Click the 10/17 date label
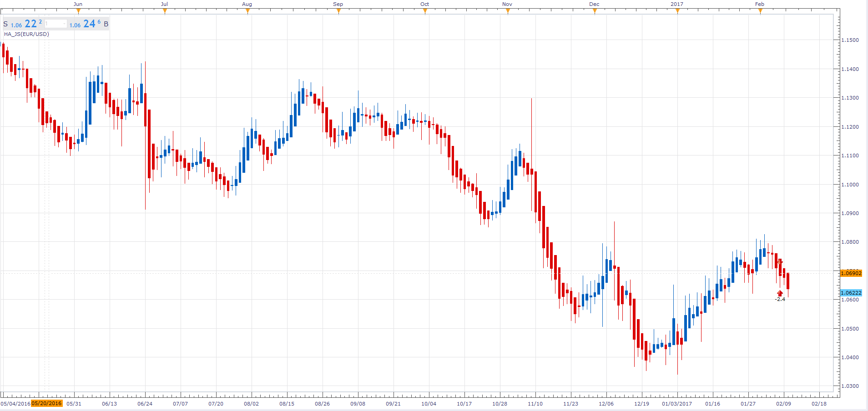The height and width of the screenshot is (411, 868). click(464, 404)
